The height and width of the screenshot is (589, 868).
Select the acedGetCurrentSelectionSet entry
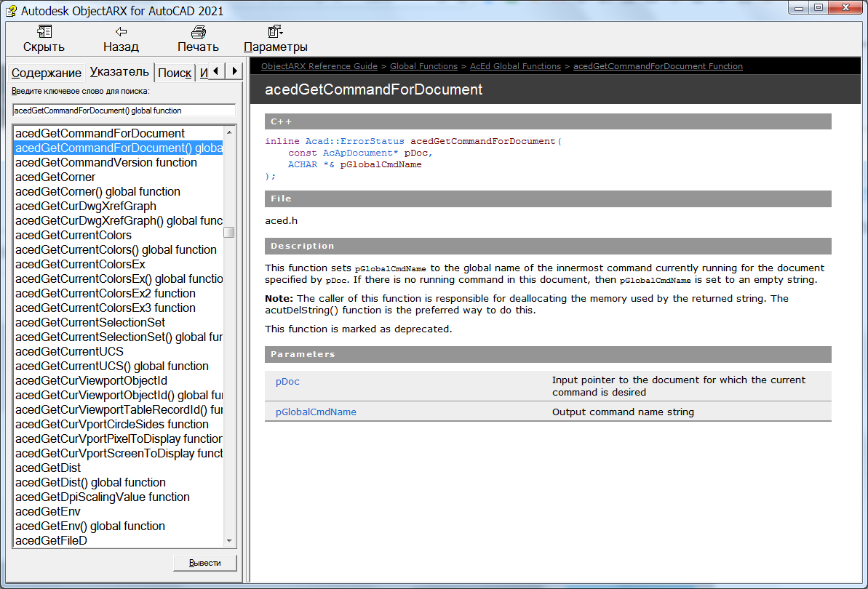pos(119,322)
